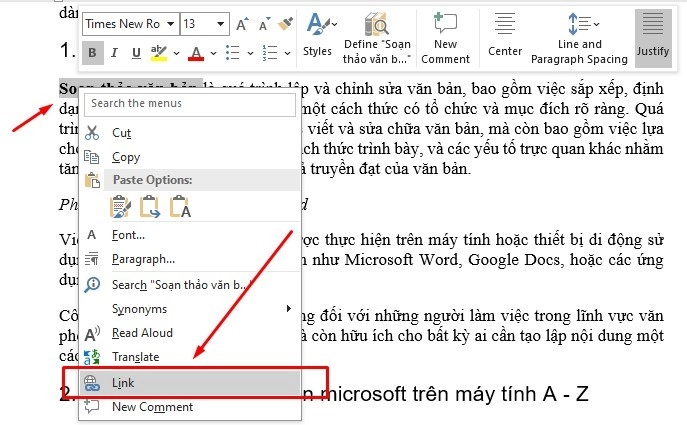687x425 pixels.
Task: Click the New Comment speech bubble icon
Action: [x=445, y=23]
